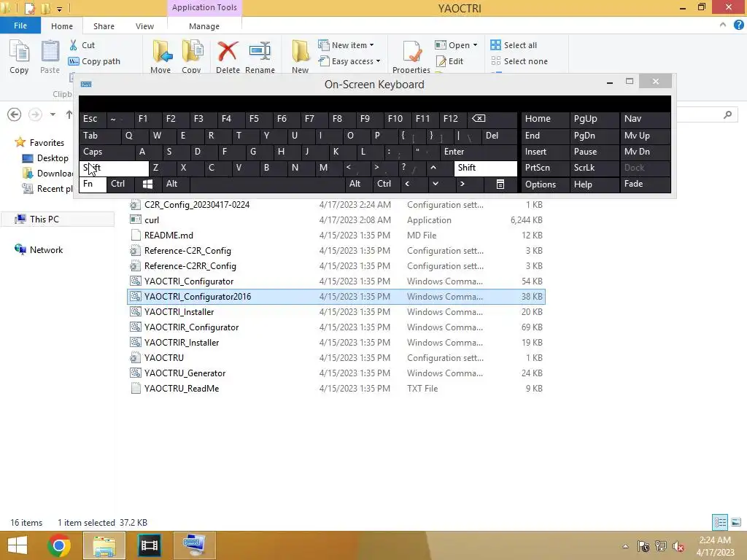Viewport: 747px width, 560px height.
Task: Toggle the left Shift key
Action: (x=114, y=168)
